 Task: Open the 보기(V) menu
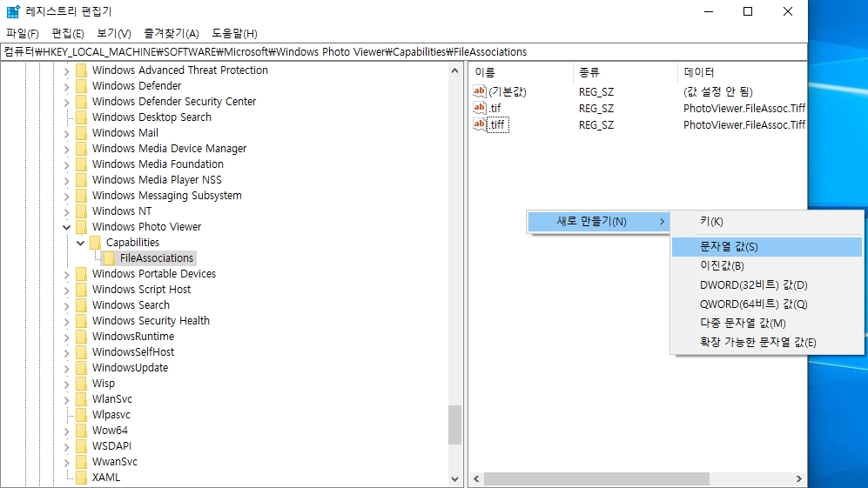(113, 34)
